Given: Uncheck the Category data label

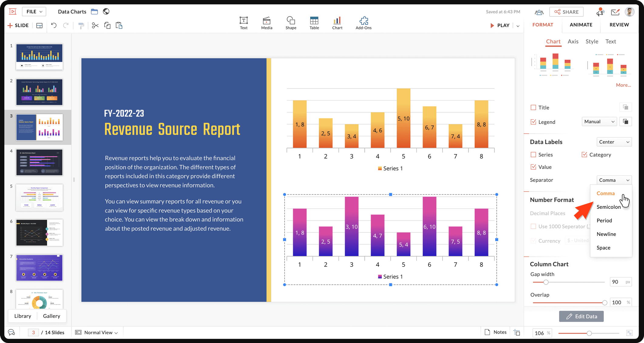Looking at the screenshot, I should tap(584, 155).
